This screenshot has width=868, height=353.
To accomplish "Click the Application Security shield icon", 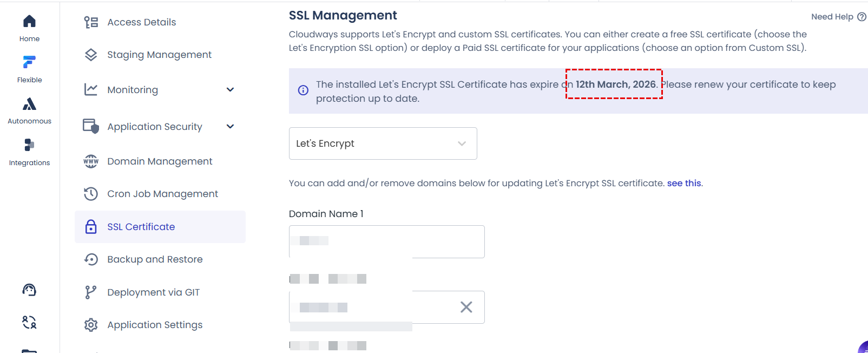I will 91,126.
